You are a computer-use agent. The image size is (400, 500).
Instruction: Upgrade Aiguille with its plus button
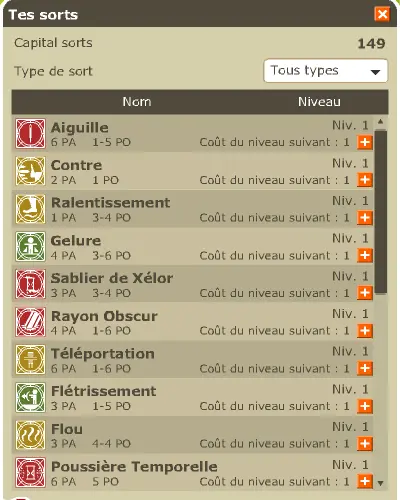(365, 142)
